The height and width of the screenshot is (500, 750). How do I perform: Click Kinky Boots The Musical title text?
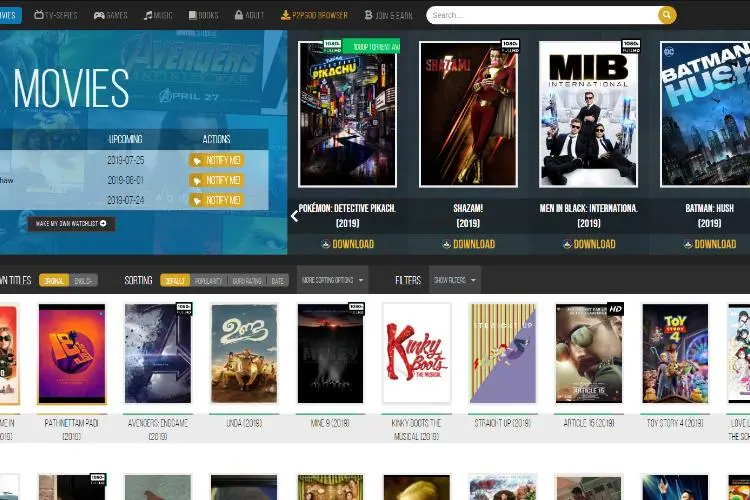click(x=417, y=429)
